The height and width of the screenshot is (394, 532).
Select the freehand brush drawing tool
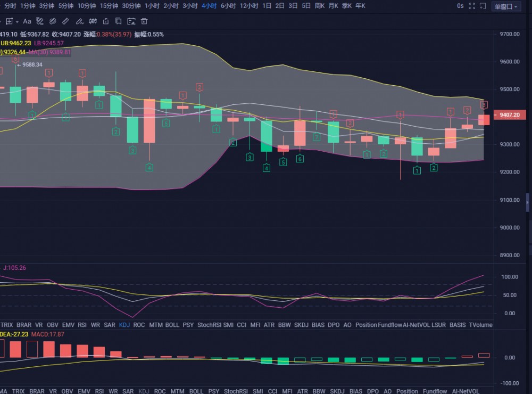pyautogui.click(x=79, y=21)
